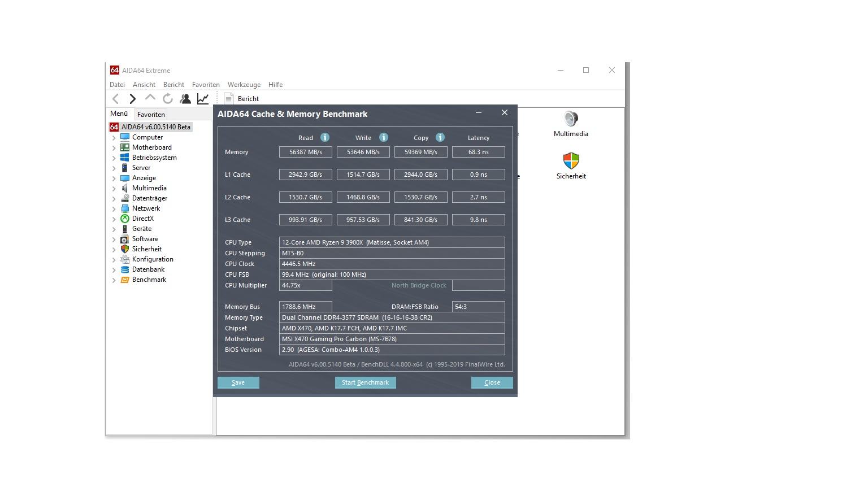Click the L3 Cache Copy value 841.30 GB/s
This screenshot has height=488, width=868.
click(421, 220)
